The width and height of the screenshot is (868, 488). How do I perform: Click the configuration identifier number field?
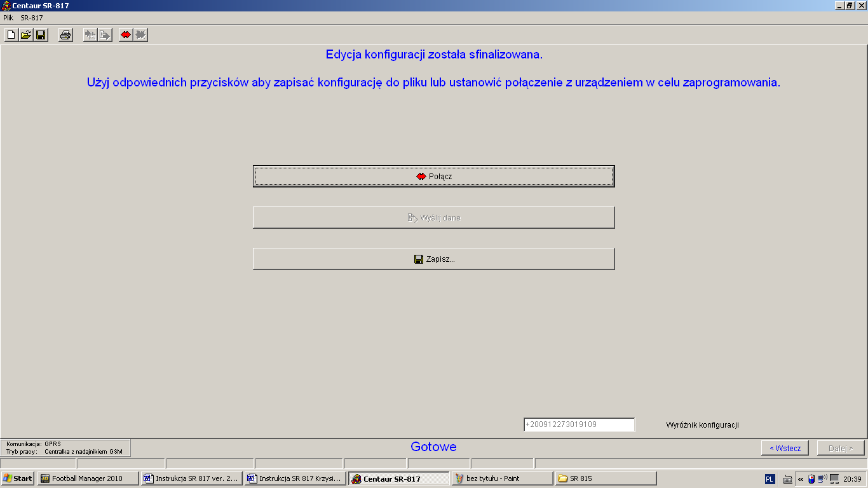[579, 424]
